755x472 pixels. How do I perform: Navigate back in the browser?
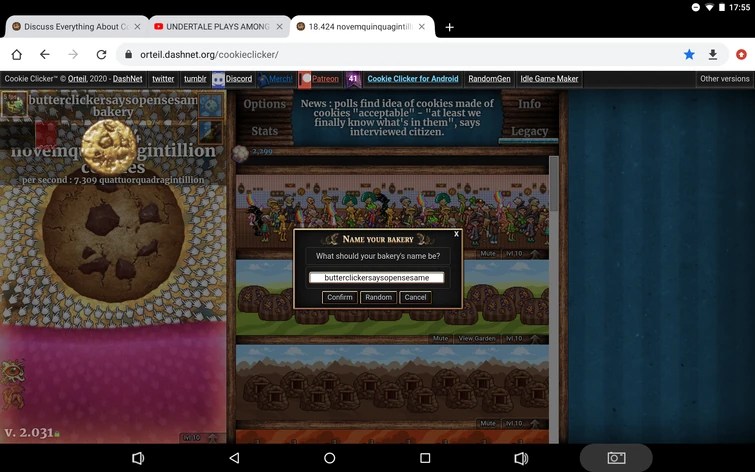(x=45, y=54)
